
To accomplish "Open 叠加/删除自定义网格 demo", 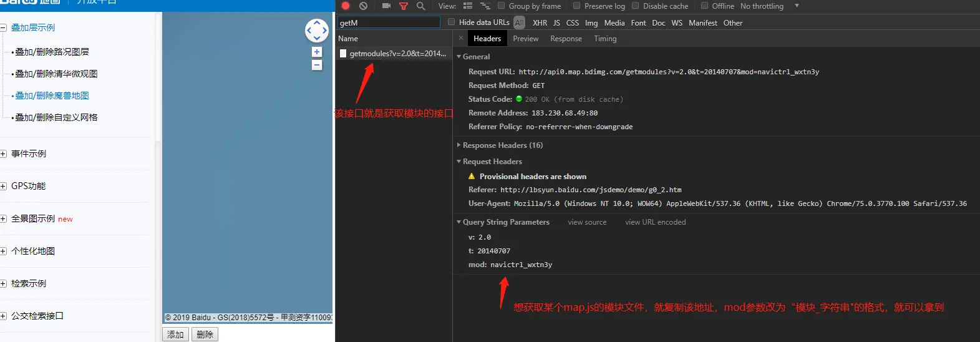I will coord(56,117).
